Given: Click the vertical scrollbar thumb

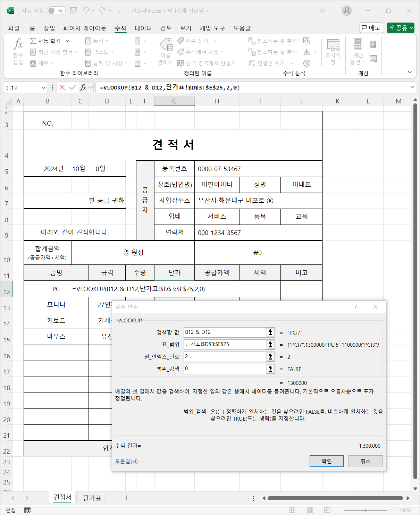Looking at the screenshot, I should pos(415,292).
